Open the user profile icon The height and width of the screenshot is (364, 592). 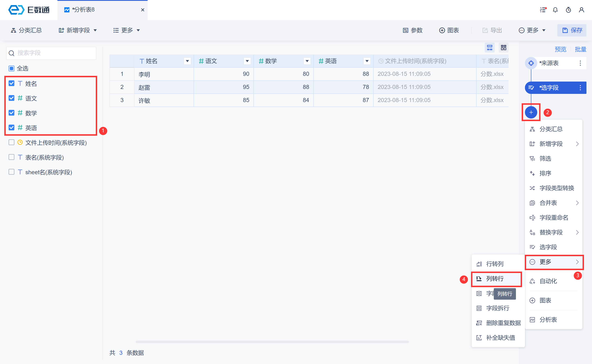[x=581, y=10]
